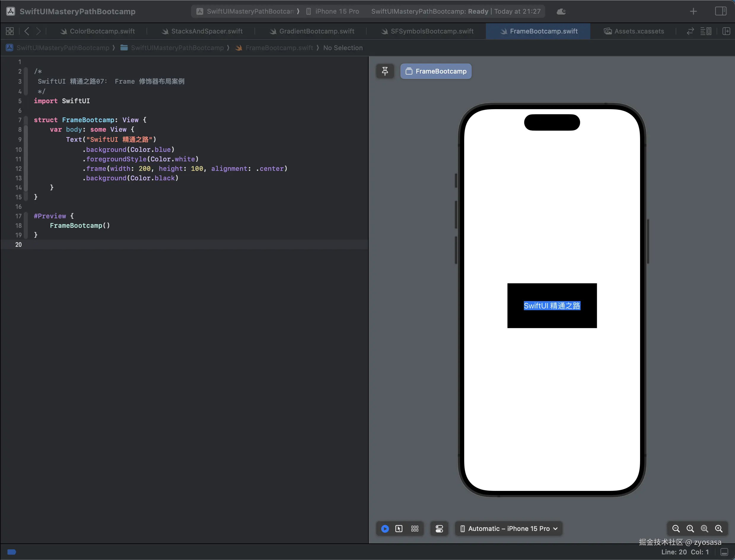Toggle the inspectors panel at top right
735x560 pixels.
pos(721,11)
